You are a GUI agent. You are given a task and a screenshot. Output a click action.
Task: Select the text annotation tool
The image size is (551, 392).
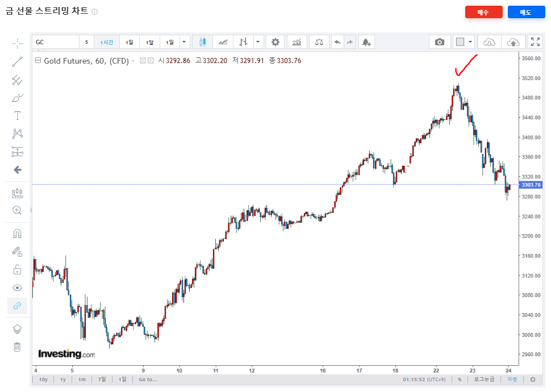pos(17,116)
